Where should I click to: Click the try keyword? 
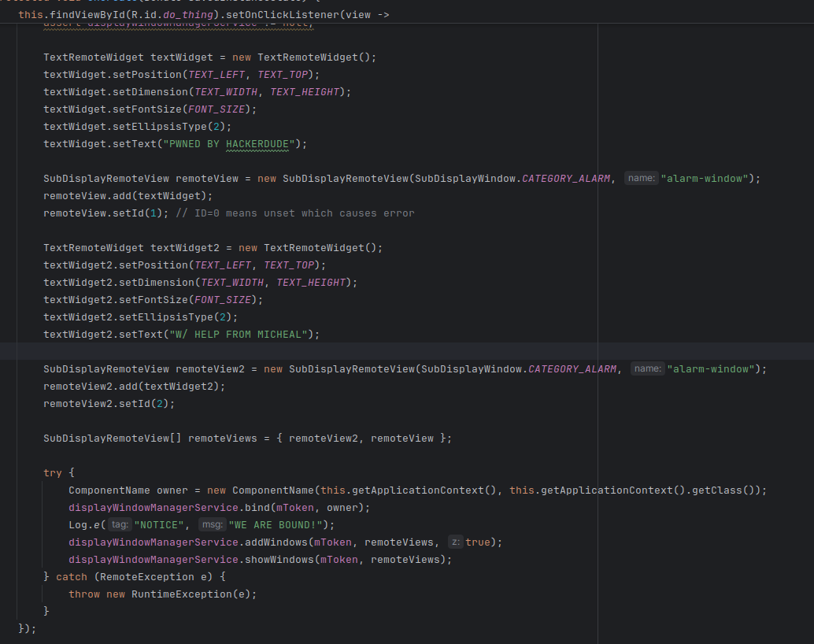click(53, 473)
